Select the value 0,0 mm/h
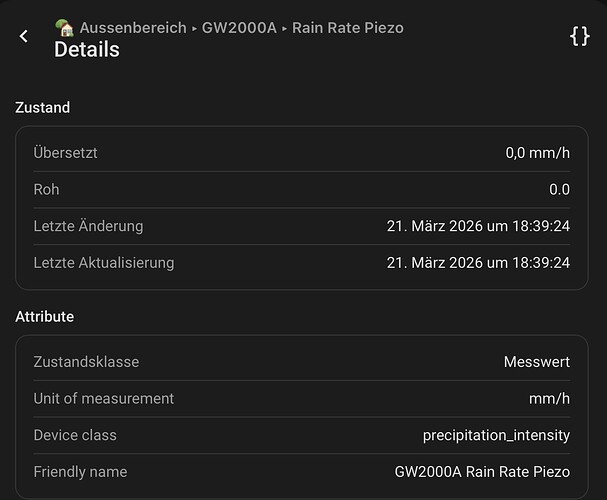607x500 pixels. pyautogui.click(x=538, y=153)
